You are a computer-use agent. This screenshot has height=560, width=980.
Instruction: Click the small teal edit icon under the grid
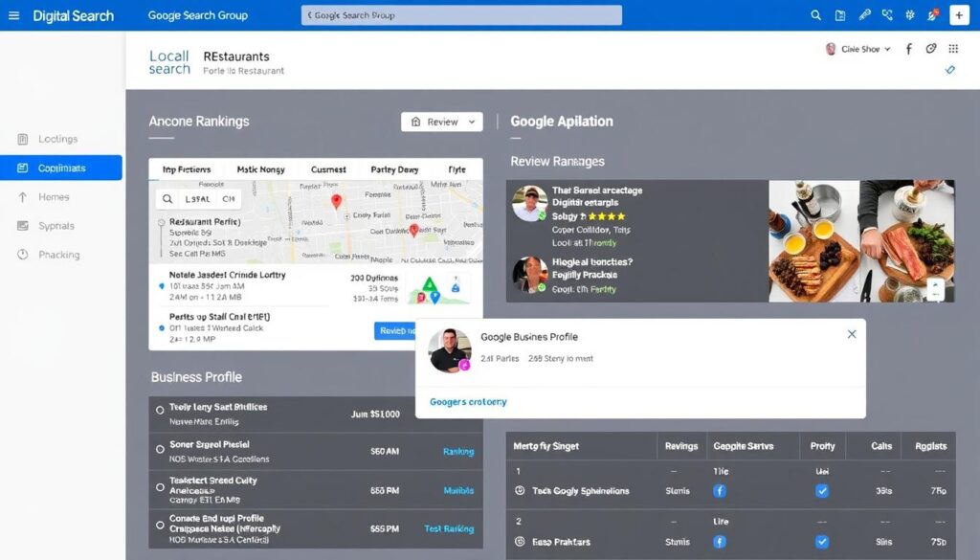click(950, 70)
